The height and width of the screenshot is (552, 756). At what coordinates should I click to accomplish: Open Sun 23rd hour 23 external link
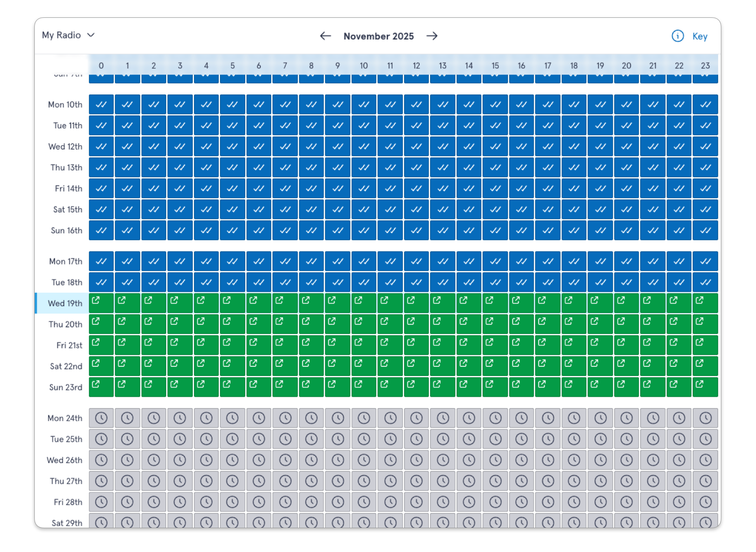[x=700, y=384]
